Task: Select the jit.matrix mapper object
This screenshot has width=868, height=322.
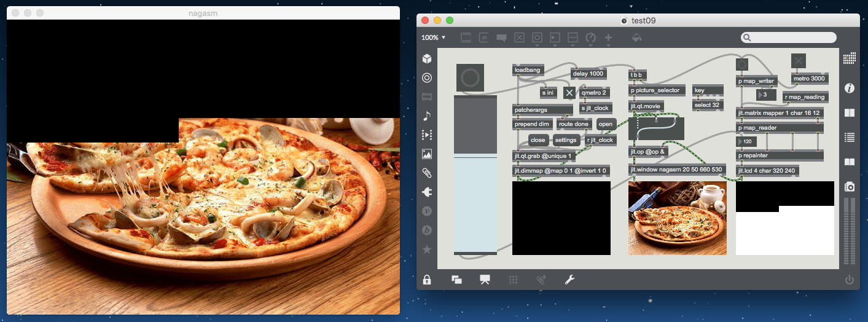Action: [780, 113]
